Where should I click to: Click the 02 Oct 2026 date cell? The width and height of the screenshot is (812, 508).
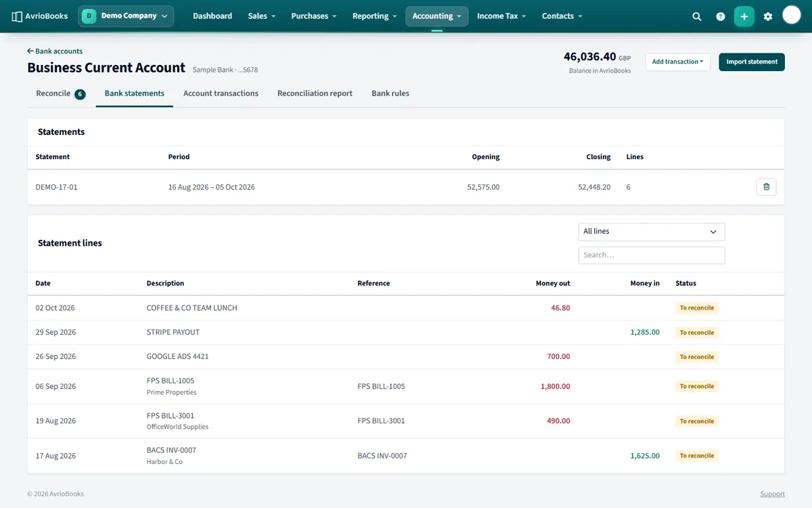click(x=55, y=308)
